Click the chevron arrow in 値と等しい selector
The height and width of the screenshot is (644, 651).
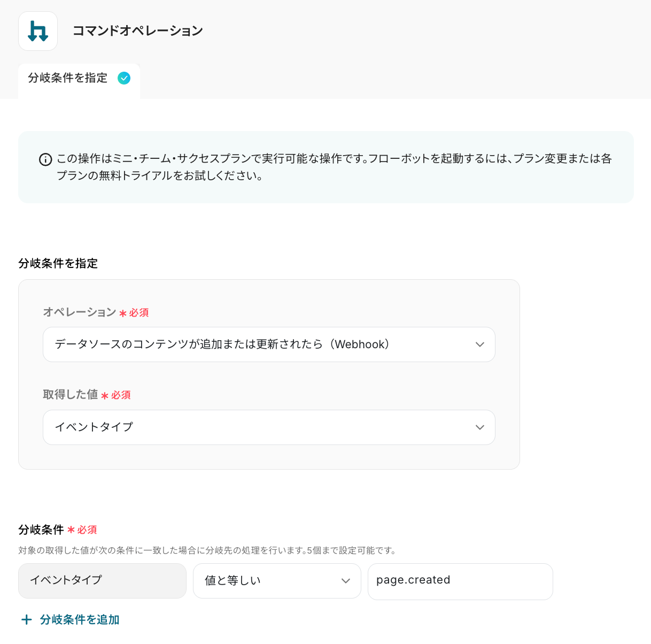(346, 581)
